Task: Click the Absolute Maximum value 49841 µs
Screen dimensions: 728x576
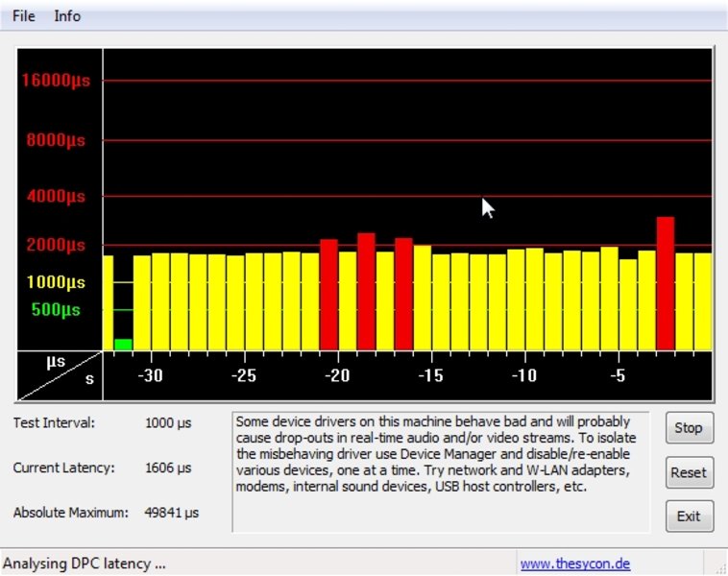Action: click(x=171, y=513)
